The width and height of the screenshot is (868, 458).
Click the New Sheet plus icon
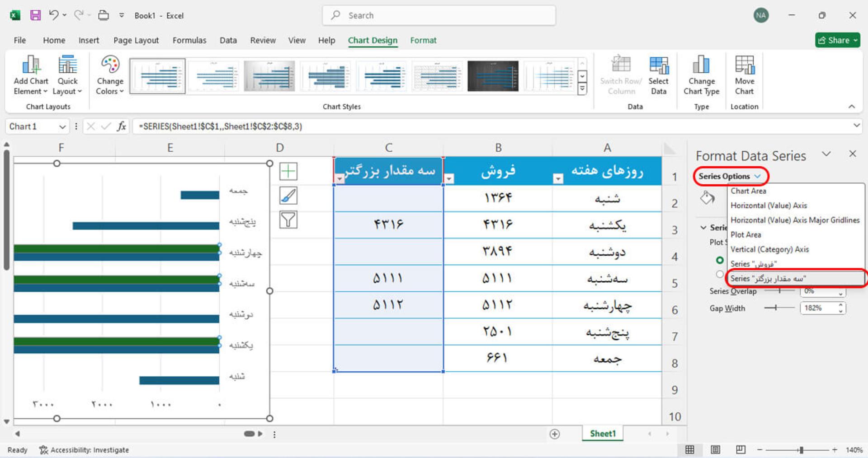pyautogui.click(x=555, y=434)
